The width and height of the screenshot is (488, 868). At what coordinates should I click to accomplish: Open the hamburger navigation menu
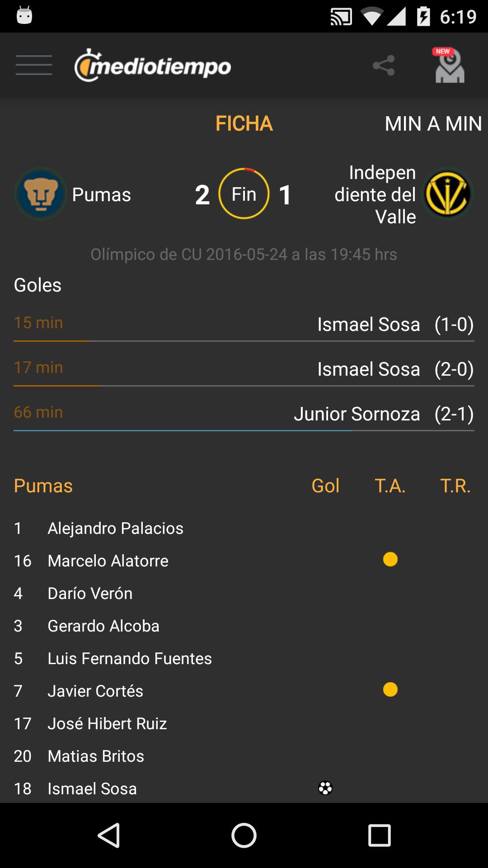(x=34, y=65)
